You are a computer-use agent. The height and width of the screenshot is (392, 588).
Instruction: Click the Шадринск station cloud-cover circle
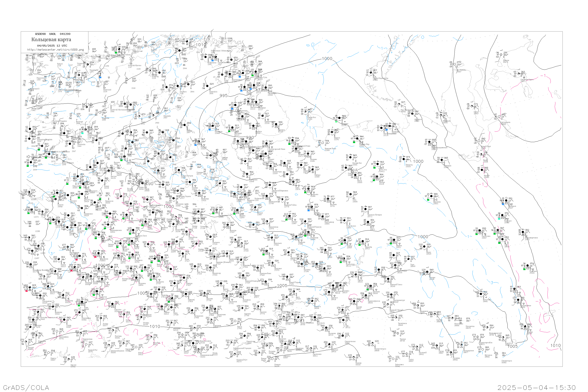(418, 306)
